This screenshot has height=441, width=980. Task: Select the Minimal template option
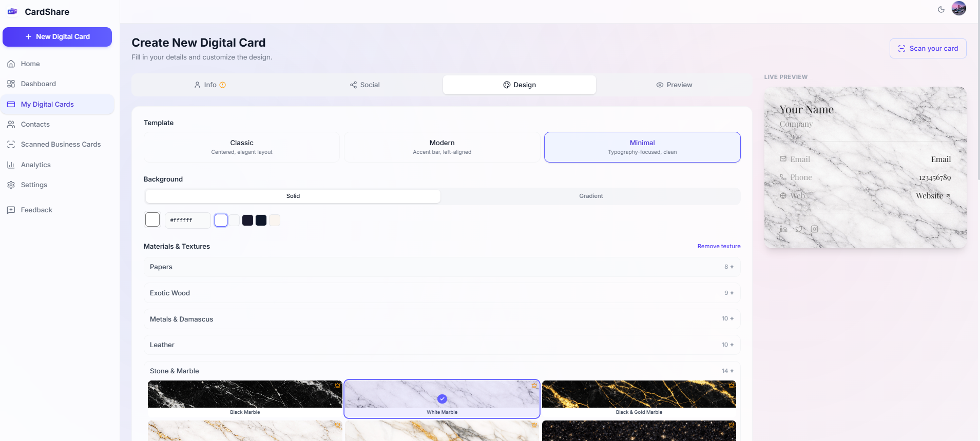coord(642,147)
